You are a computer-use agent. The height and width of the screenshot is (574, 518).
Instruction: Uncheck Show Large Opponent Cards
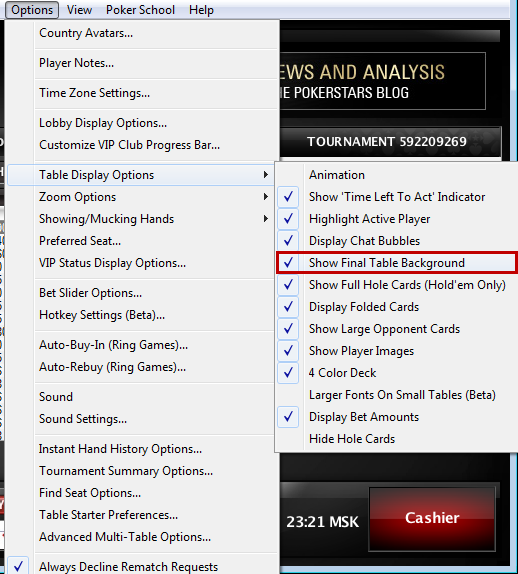point(397,329)
